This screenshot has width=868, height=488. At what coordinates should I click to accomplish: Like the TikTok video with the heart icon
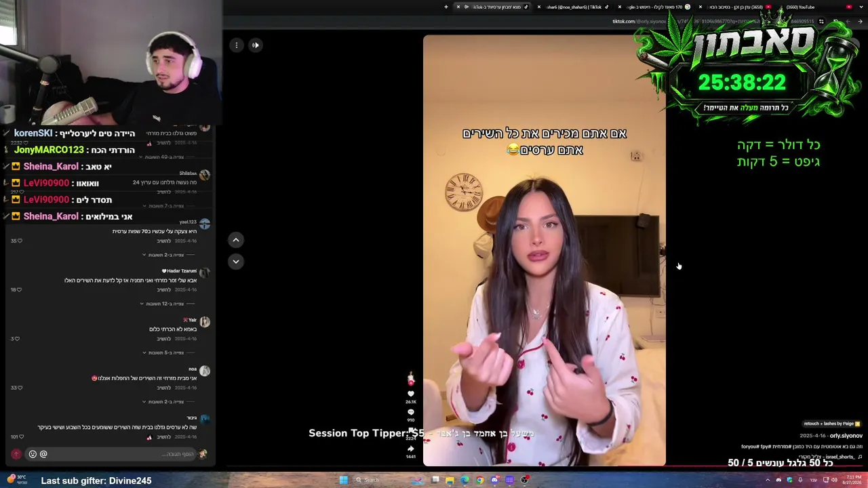(x=410, y=394)
